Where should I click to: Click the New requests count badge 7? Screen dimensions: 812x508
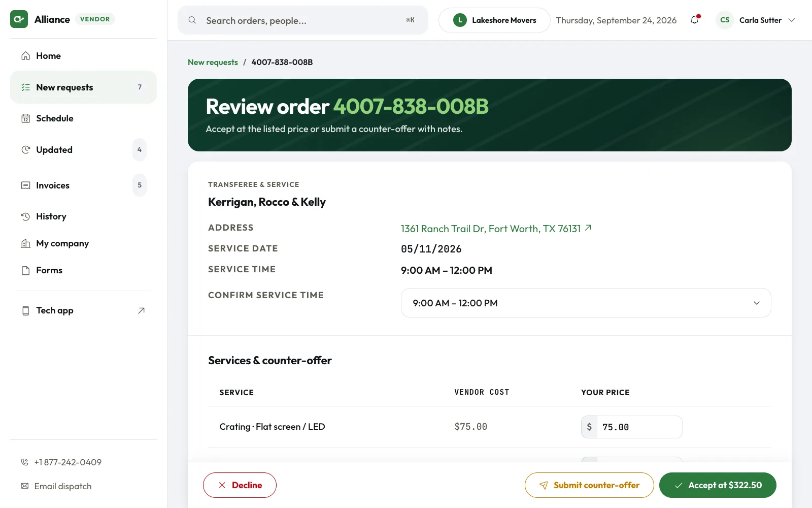(140, 87)
